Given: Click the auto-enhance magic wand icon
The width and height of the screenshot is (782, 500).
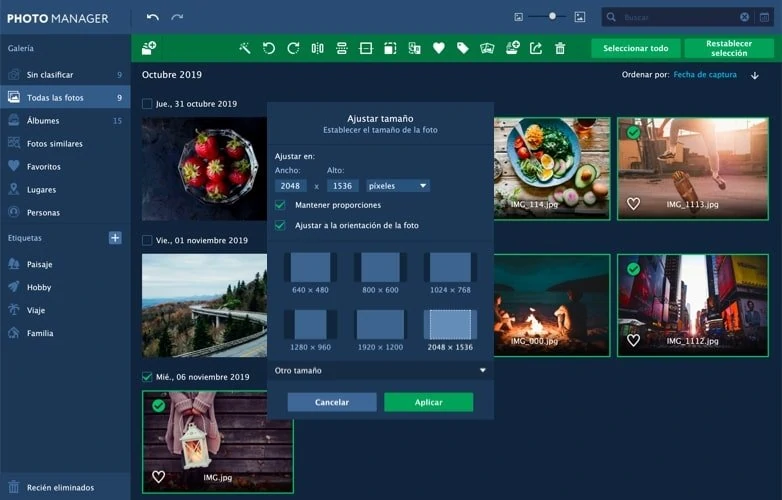Looking at the screenshot, I should click(x=244, y=48).
